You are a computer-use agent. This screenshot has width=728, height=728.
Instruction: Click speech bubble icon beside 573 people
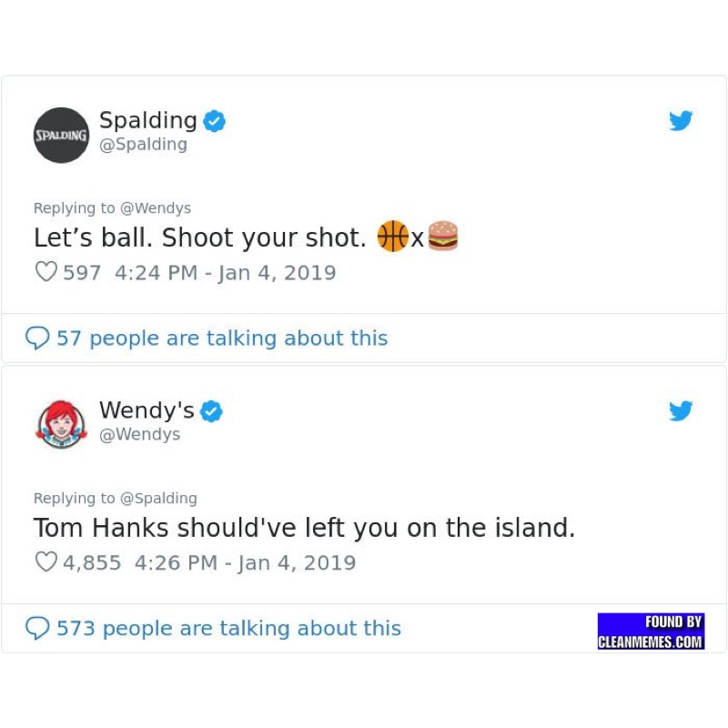pos(37,629)
